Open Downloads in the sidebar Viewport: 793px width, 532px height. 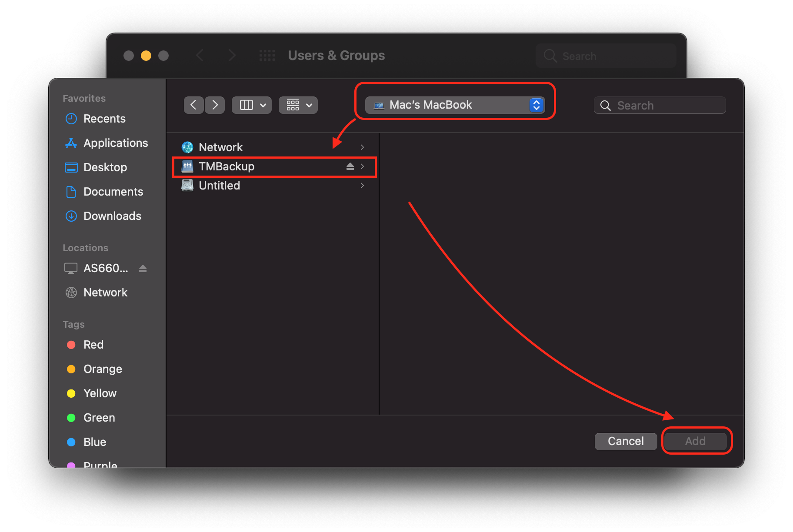tap(112, 216)
